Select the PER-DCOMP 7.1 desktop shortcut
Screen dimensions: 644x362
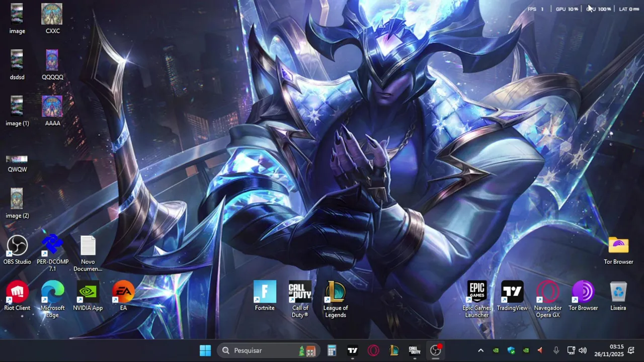52,253
